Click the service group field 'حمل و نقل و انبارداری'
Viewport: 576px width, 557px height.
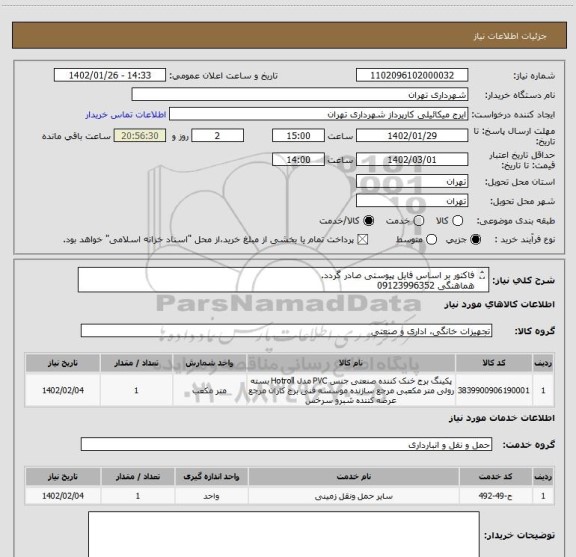pyautogui.click(x=286, y=445)
